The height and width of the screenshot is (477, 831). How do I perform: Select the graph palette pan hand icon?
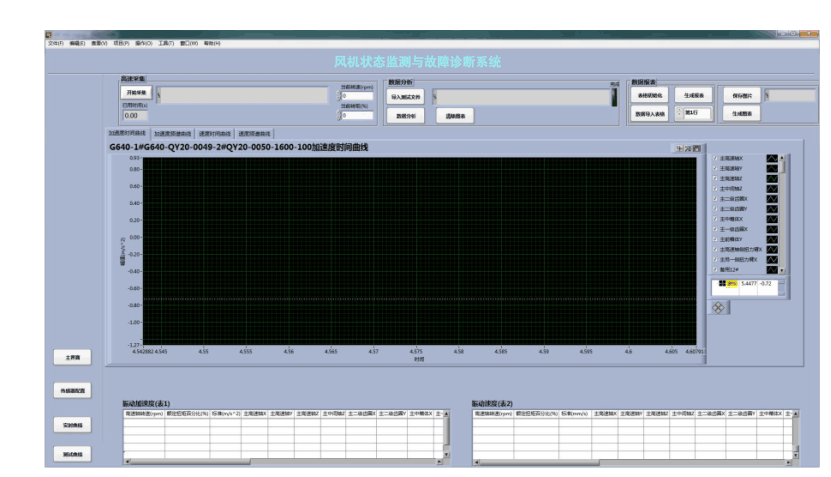[697, 148]
